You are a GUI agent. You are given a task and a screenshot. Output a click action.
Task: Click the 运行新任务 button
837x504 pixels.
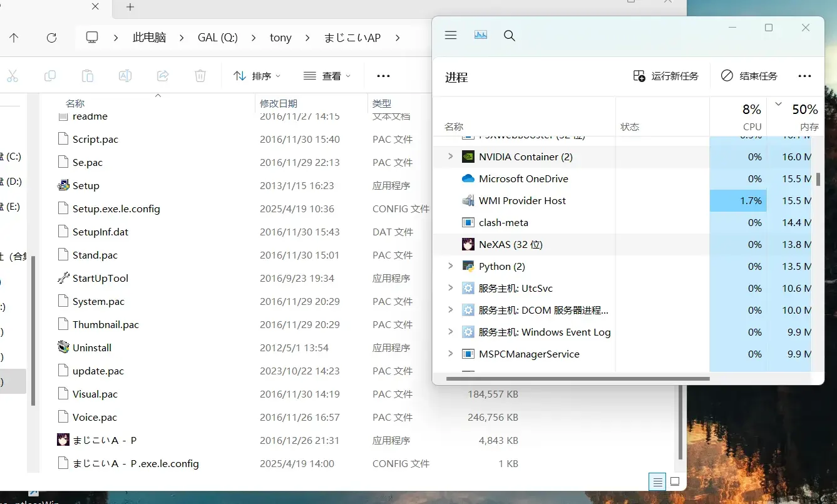[x=666, y=76]
